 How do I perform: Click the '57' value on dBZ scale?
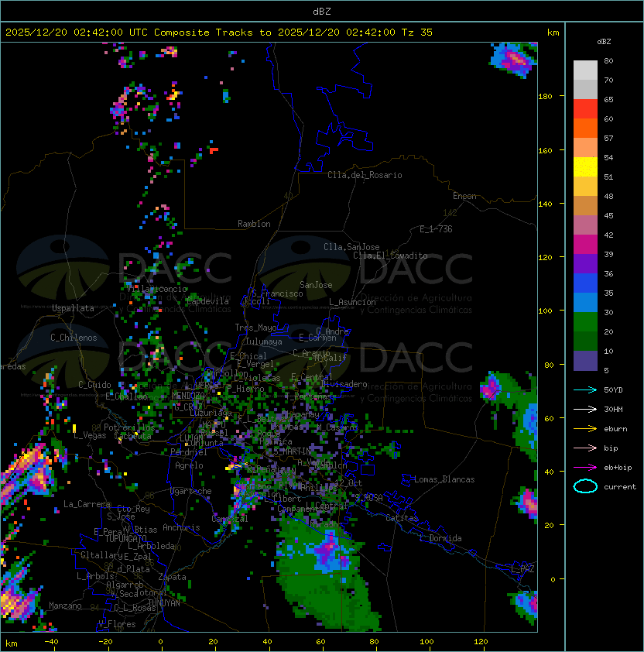(x=608, y=138)
